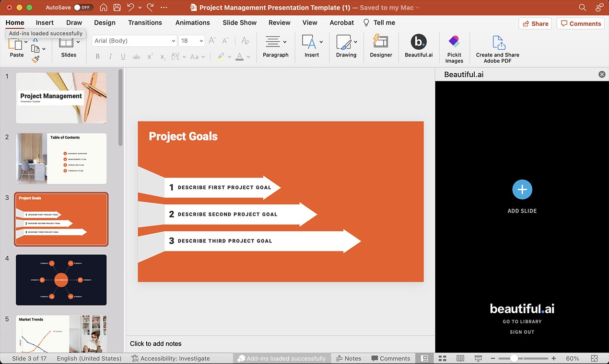Click GO TO LIBRARY link
The height and width of the screenshot is (364, 609).
point(522,321)
